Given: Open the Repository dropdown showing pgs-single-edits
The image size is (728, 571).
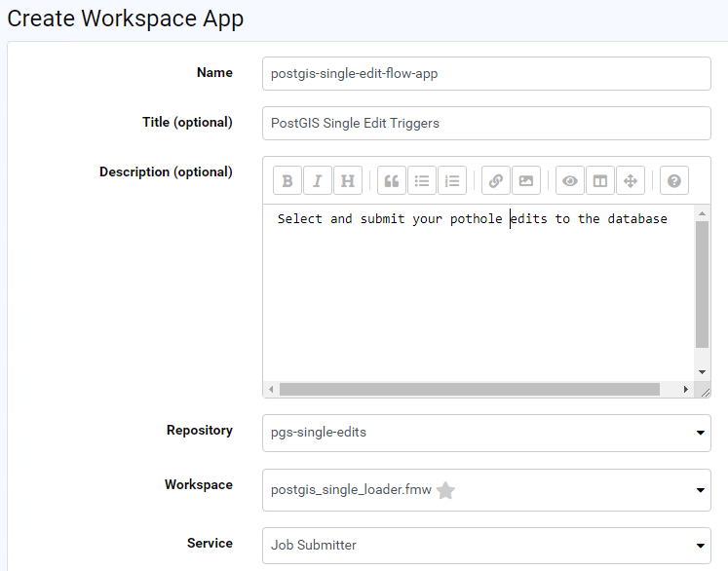Looking at the screenshot, I should click(x=485, y=433).
